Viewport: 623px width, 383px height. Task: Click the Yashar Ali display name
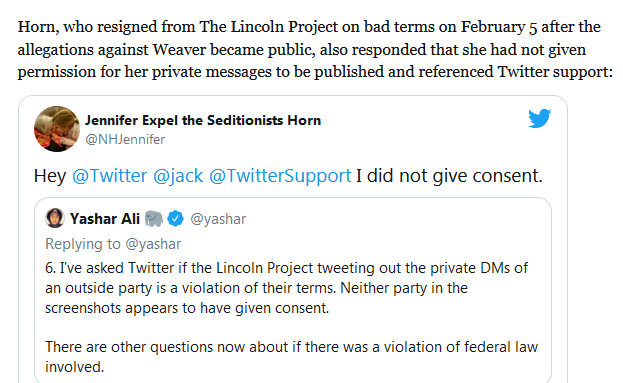105,219
